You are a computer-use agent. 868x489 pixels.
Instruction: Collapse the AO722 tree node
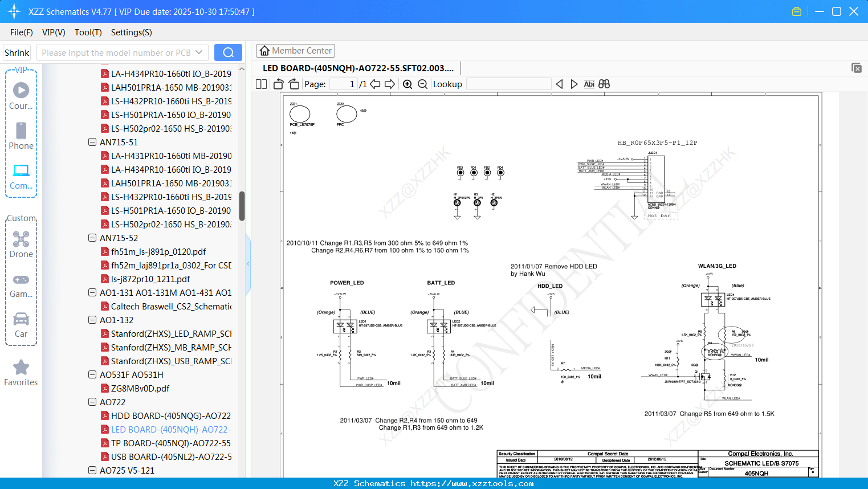click(x=92, y=402)
